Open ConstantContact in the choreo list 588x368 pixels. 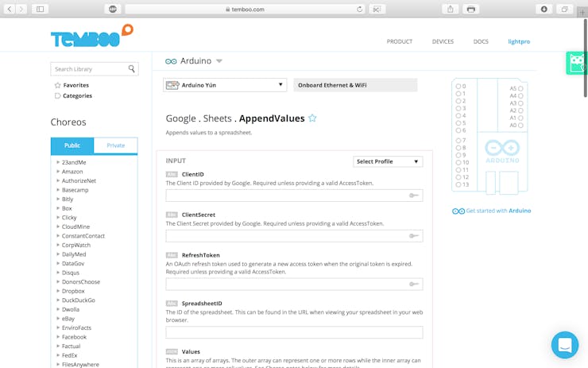coord(83,236)
